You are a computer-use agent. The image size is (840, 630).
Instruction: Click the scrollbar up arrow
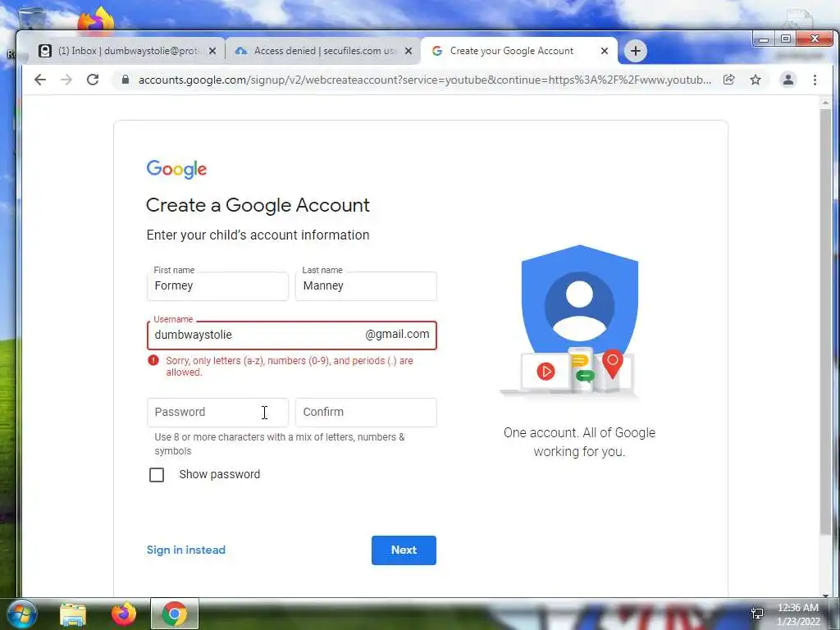[x=825, y=102]
